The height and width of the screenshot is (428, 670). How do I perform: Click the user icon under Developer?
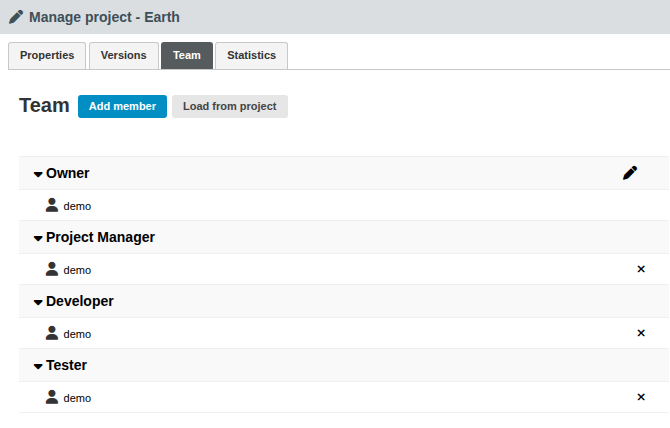pyautogui.click(x=52, y=333)
